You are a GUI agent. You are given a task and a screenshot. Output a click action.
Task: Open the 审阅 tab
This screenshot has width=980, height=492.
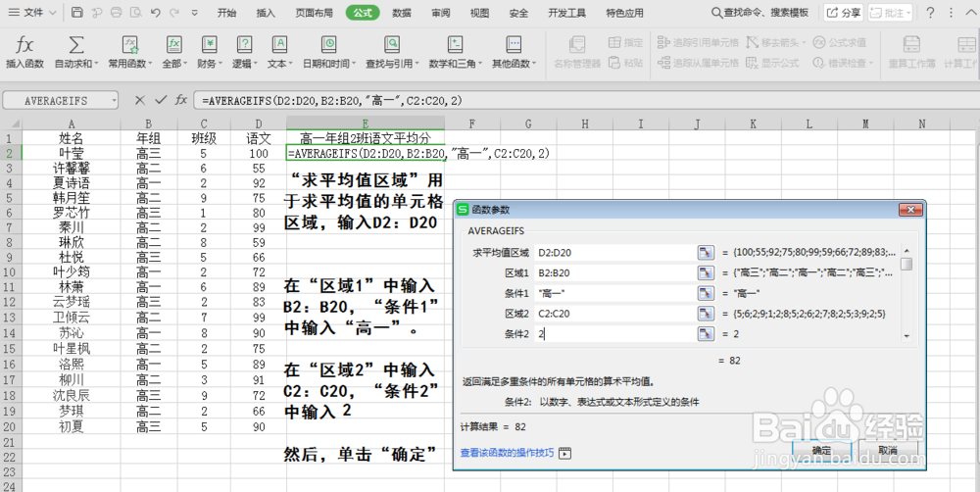[441, 13]
